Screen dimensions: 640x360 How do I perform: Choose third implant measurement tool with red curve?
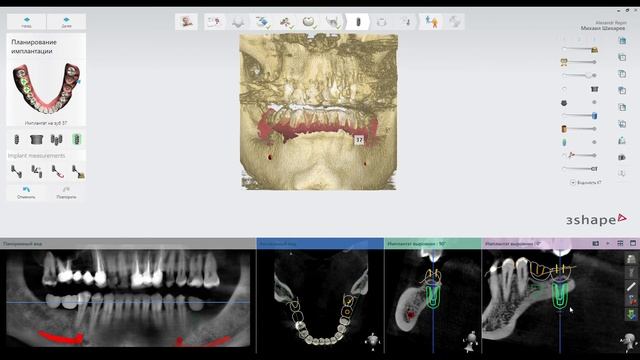[x=58, y=172]
